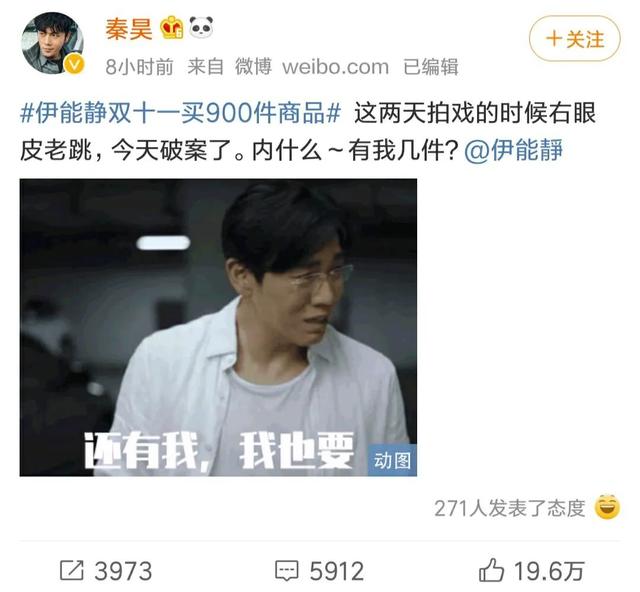Open the 秦昊 username profile link
This screenshot has width=640, height=592.
coord(129,29)
